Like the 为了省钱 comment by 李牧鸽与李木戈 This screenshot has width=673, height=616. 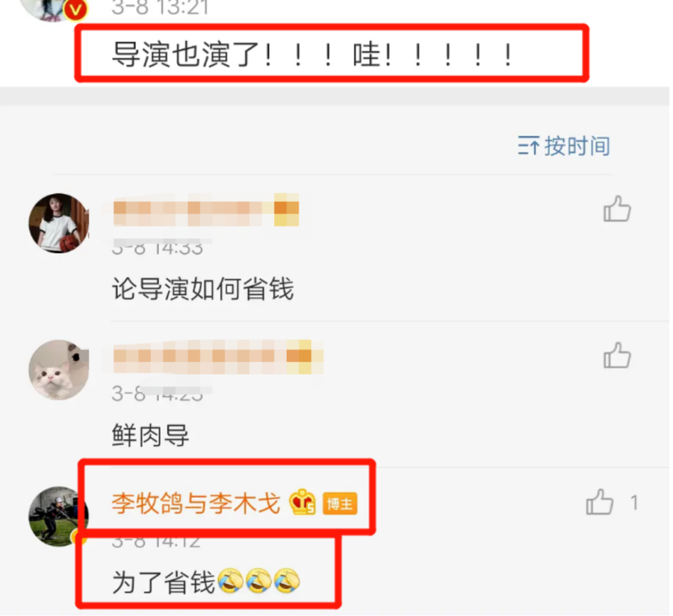pyautogui.click(x=600, y=502)
